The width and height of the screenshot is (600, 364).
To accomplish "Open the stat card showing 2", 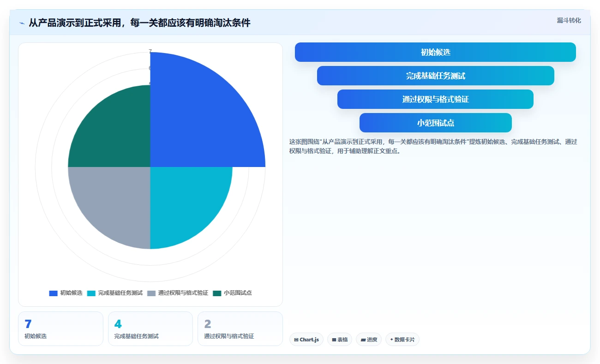I will tap(240, 328).
